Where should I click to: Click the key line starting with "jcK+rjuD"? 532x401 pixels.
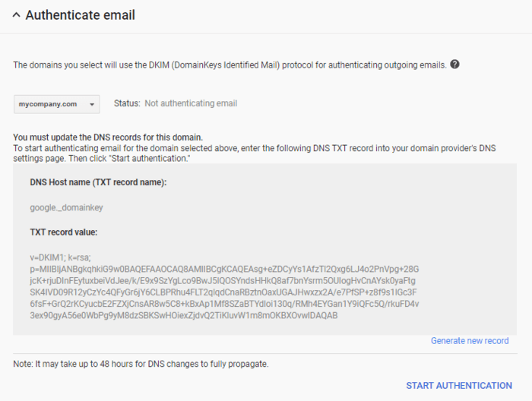coord(223,280)
